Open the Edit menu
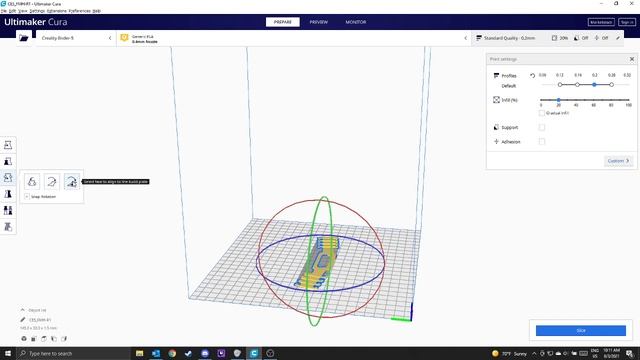Image resolution: width=640 pixels, height=360 pixels. pyautogui.click(x=12, y=11)
